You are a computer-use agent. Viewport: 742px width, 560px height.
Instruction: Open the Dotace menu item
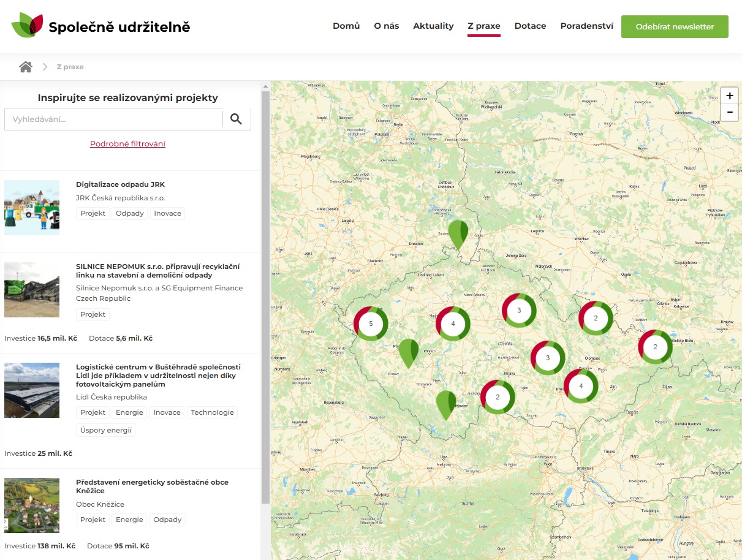click(530, 26)
